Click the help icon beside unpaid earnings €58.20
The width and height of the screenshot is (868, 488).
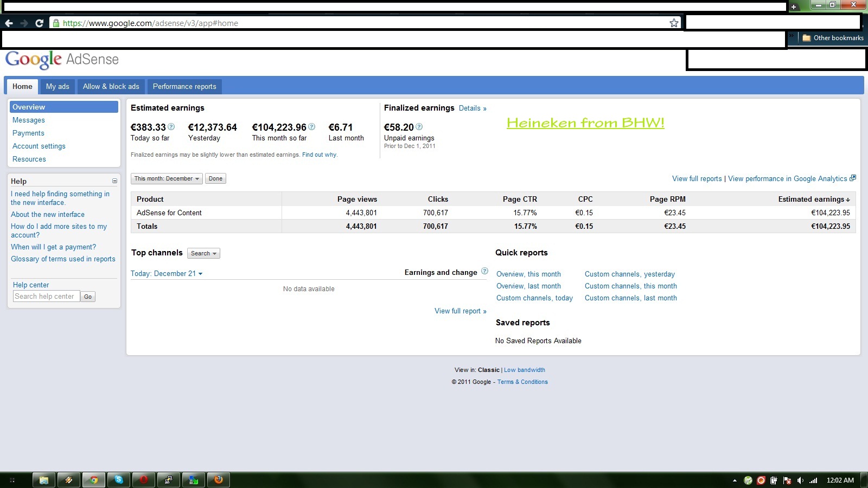419,127
